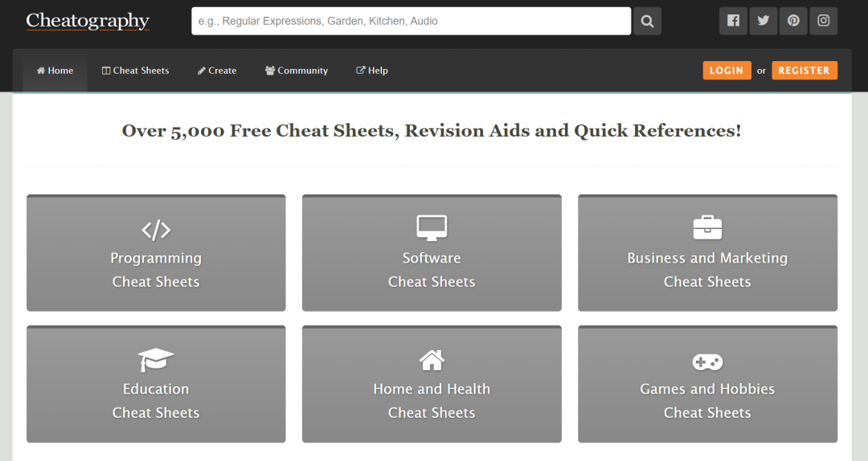Click the code brackets Programming icon
868x461 pixels.
click(x=156, y=230)
